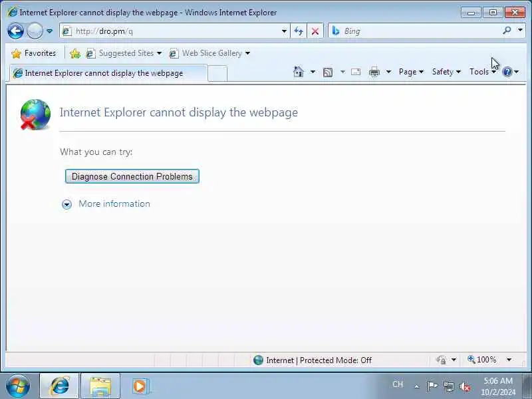532x399 pixels.
Task: Expand the address bar autocomplete dropdown arrow
Action: point(284,31)
